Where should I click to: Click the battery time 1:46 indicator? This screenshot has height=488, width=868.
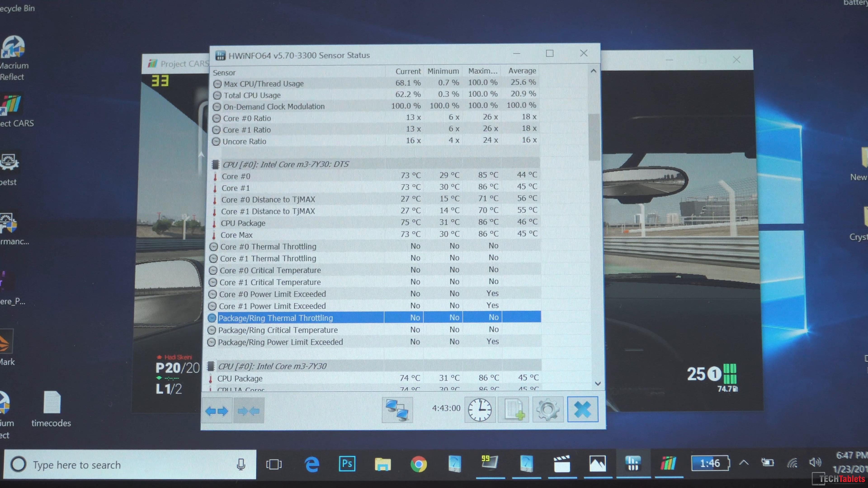point(710,463)
